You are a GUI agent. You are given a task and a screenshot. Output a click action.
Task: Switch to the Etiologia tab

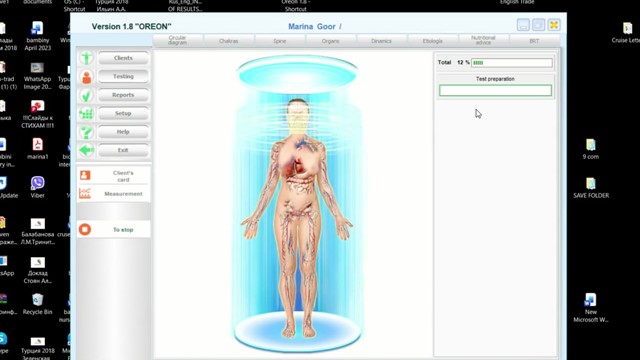432,41
